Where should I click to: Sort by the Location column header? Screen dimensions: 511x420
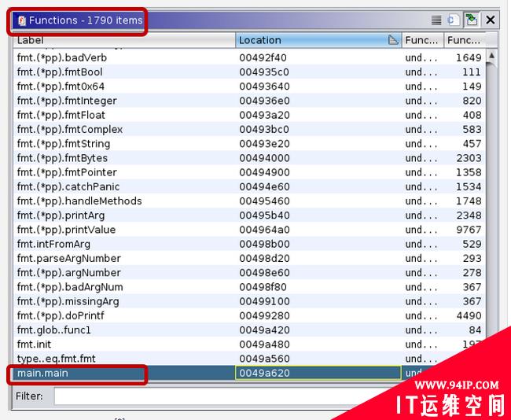[x=318, y=40]
